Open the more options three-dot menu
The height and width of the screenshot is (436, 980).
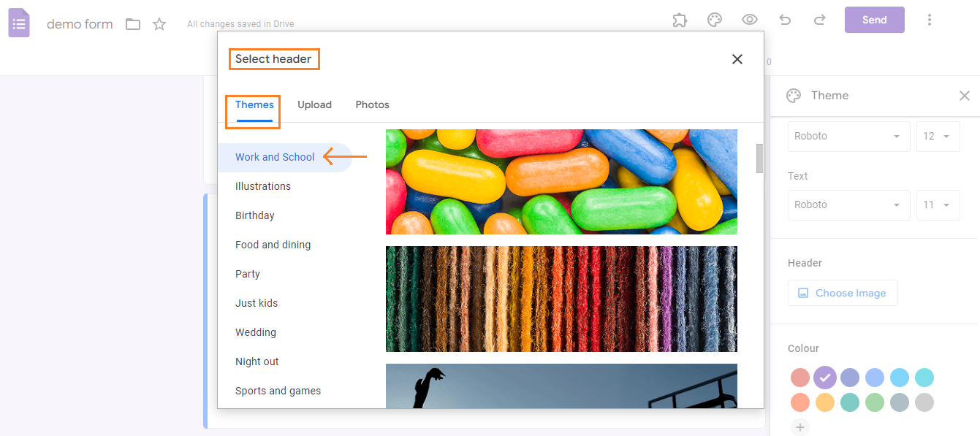930,20
